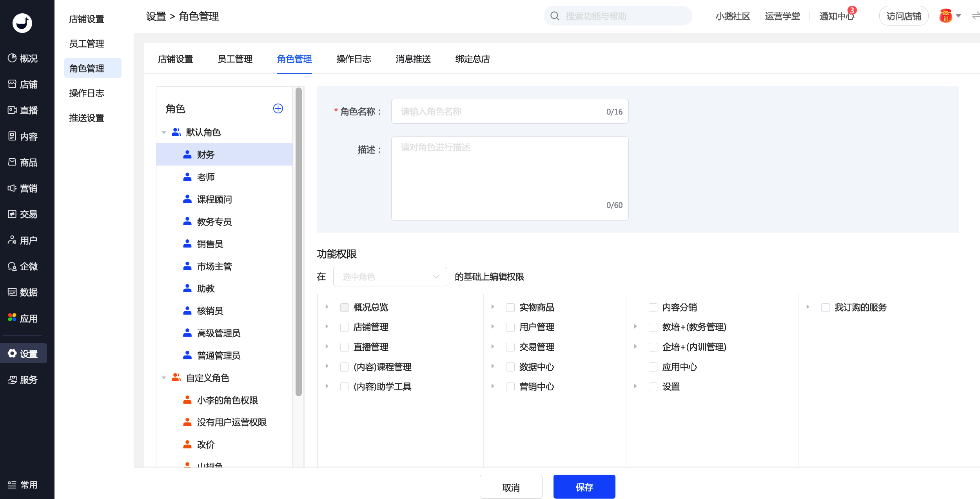
Task: Open 店铺 section in left sidebar
Action: pos(23,84)
